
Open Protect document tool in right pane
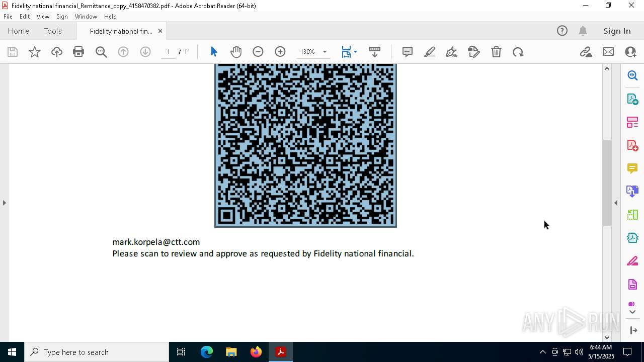(x=632, y=284)
